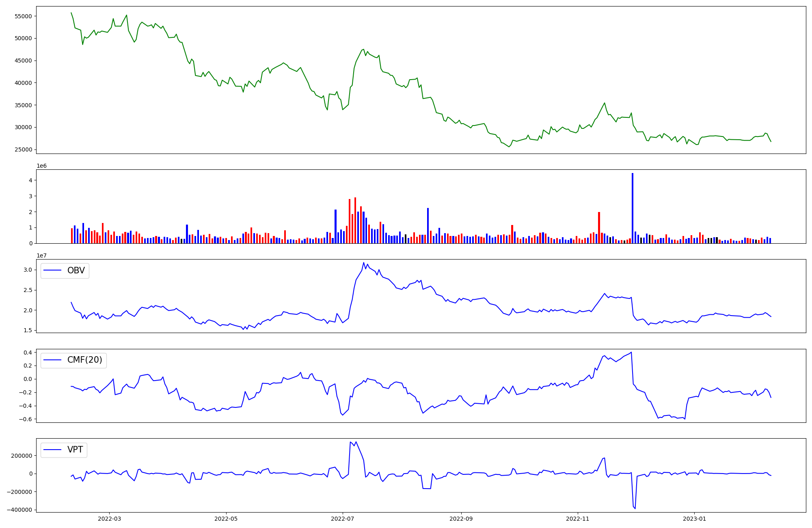
Task: Click the 2022-07 x-axis date label
Action: coord(343,519)
